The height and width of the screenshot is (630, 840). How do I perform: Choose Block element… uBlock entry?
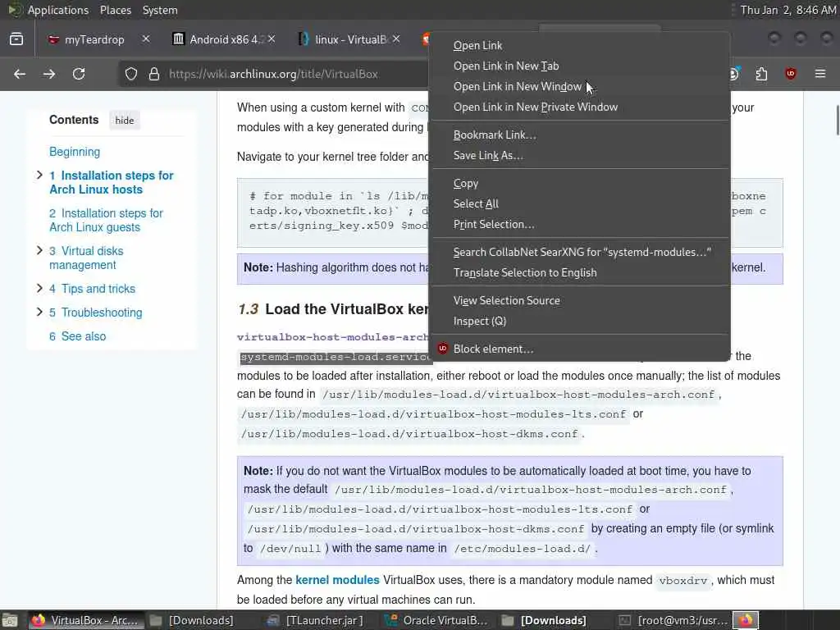tap(581, 349)
